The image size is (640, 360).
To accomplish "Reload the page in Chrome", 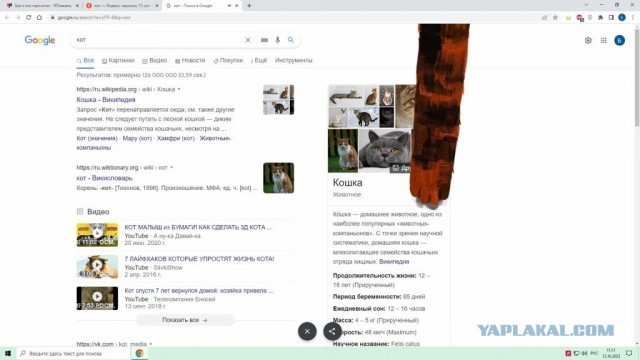I will 29,18.
